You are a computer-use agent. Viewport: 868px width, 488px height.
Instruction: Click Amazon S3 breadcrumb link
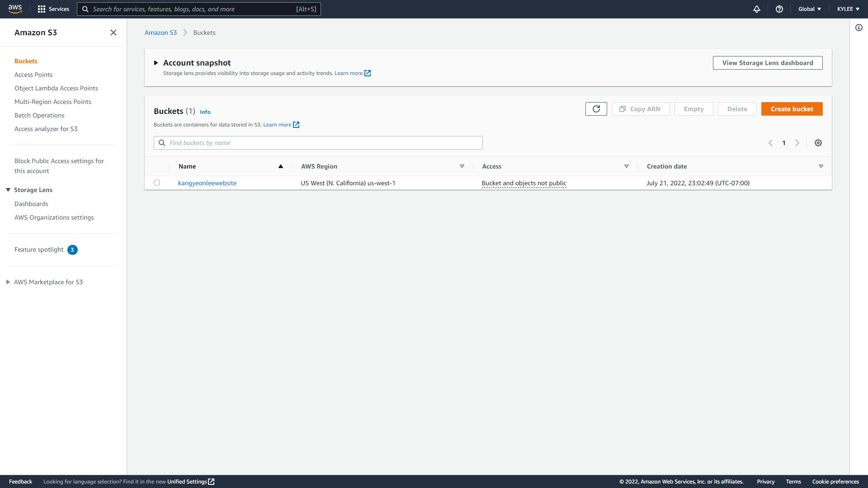(161, 33)
